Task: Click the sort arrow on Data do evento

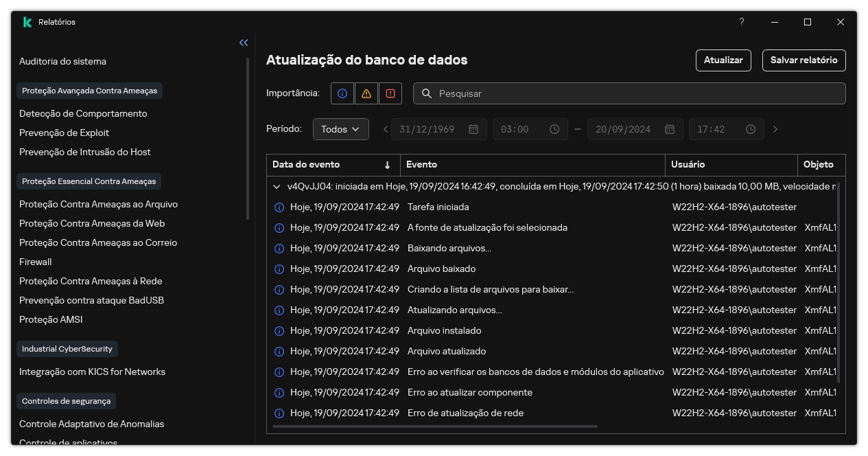Action: pos(387,165)
